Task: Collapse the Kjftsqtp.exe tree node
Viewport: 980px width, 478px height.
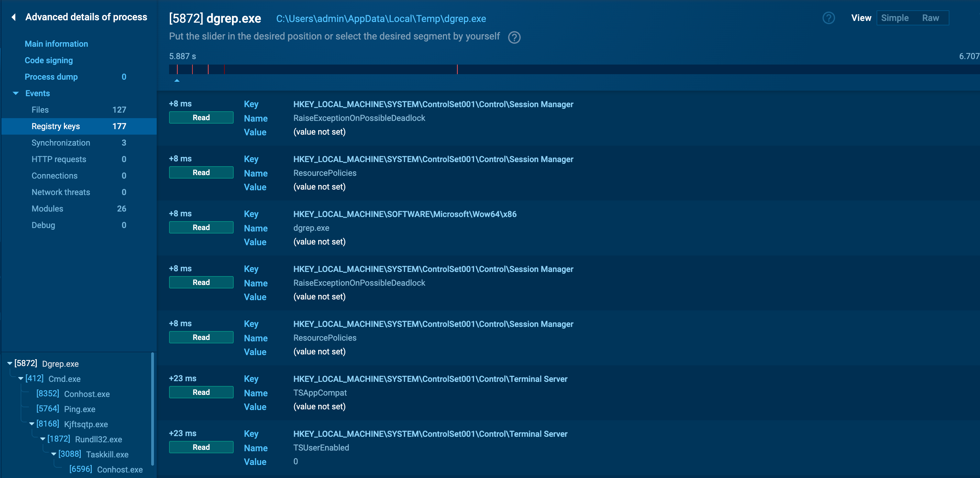Action: (x=32, y=424)
